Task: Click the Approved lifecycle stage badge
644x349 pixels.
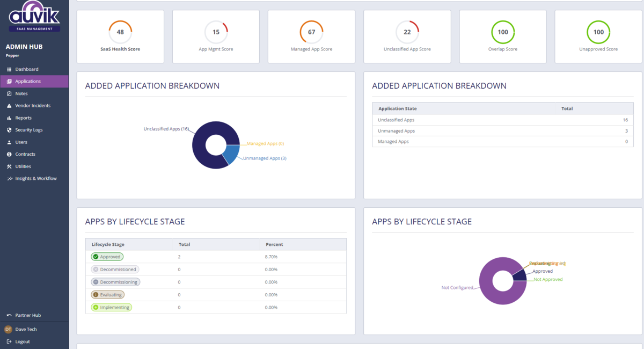Action: pos(107,256)
